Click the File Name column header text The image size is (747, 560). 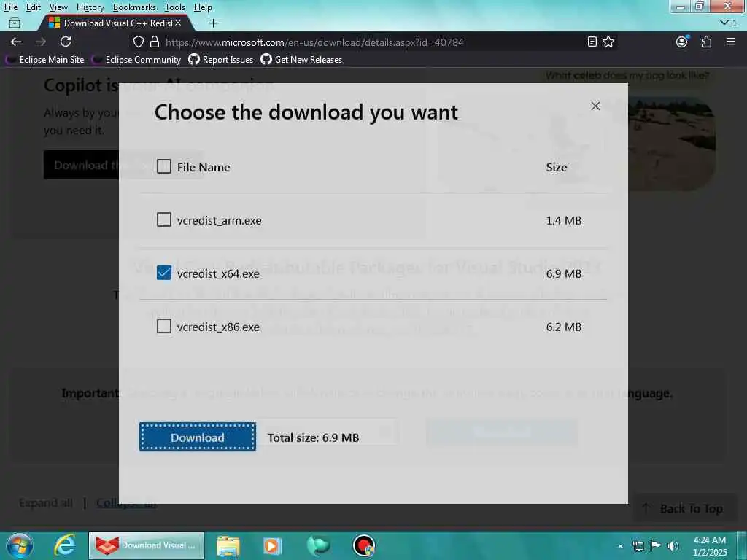pos(204,167)
